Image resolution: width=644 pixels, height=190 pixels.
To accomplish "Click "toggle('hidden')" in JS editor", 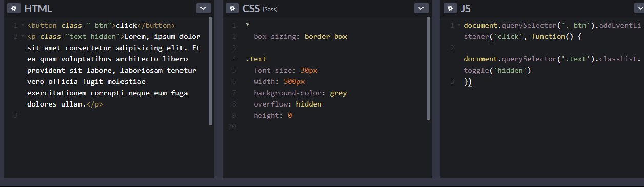I will [497, 71].
